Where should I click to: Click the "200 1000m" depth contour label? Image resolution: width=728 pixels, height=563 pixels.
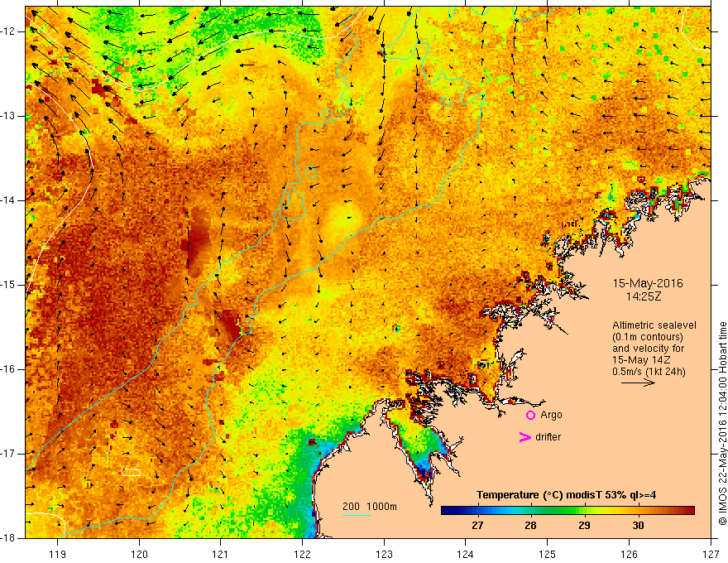click(x=370, y=507)
